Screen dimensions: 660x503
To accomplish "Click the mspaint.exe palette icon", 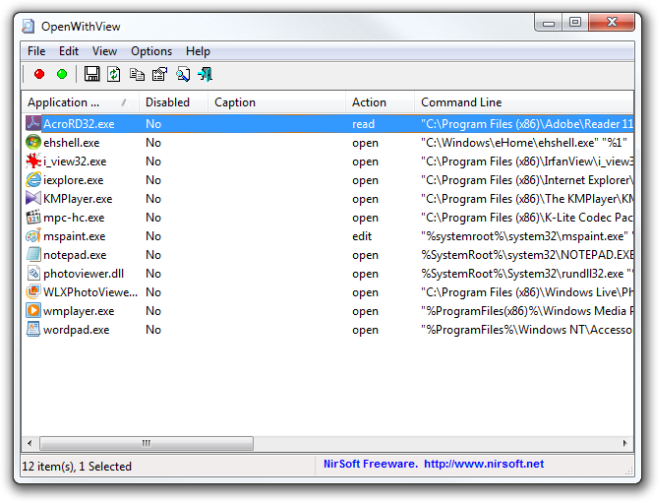I will coord(33,236).
